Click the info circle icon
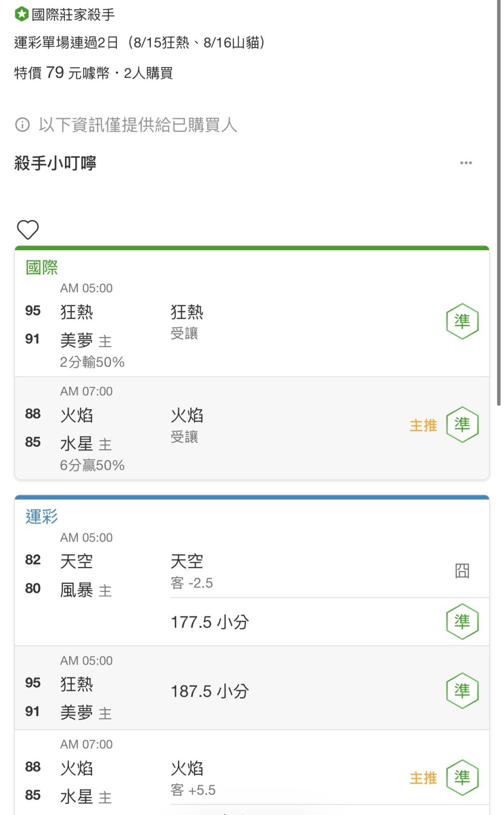 point(22,125)
